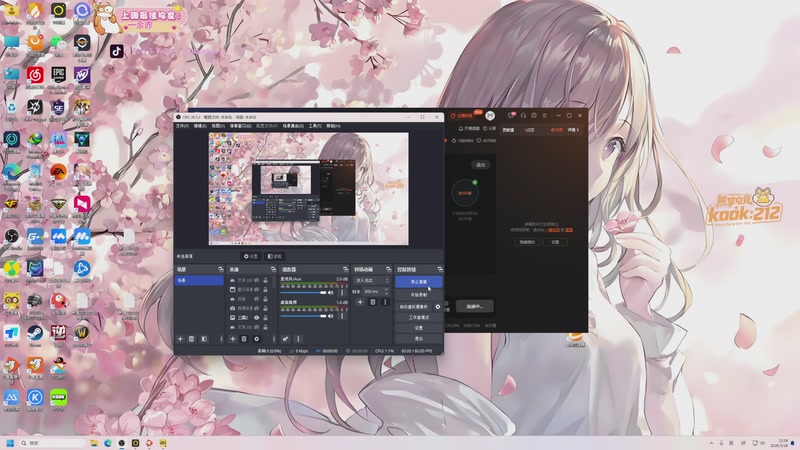Open the 帮助(H) menu in OBS

pyautogui.click(x=333, y=126)
